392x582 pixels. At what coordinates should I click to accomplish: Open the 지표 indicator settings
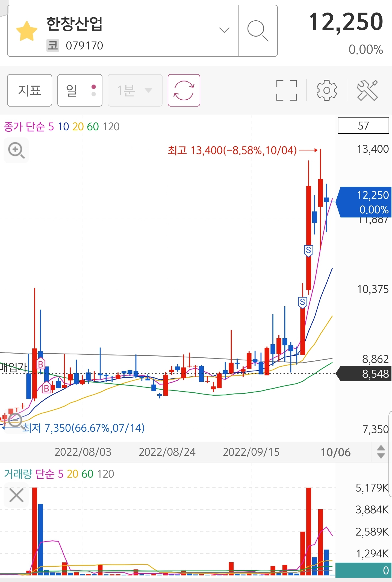point(30,90)
